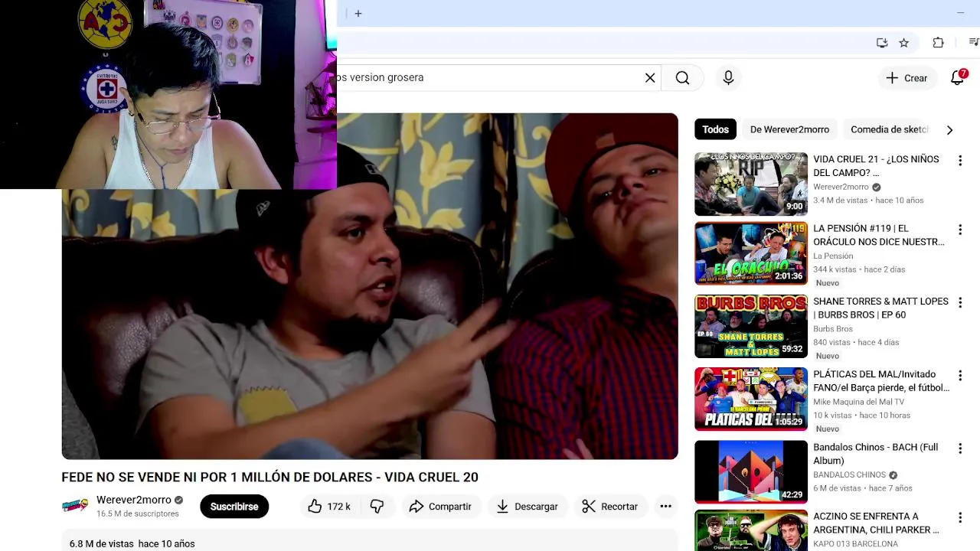Screen dimensions: 980x551
Task: Click the Crear button
Action: point(906,78)
